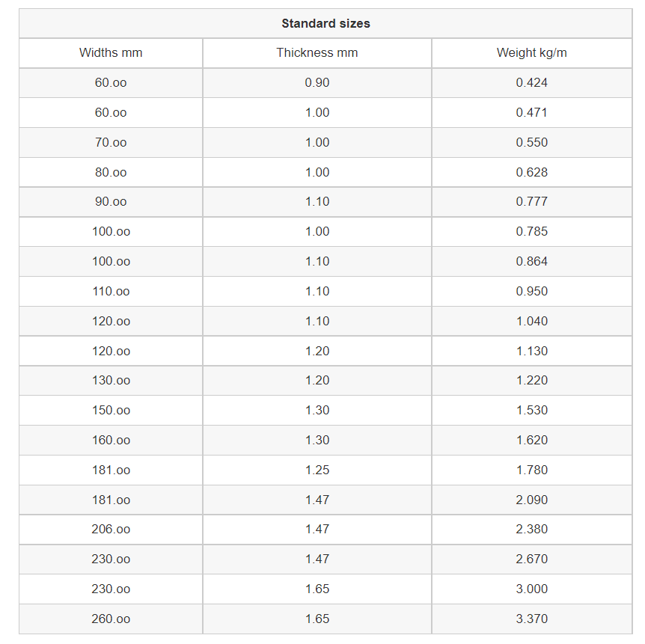Click the 70.oo width cell
645x644 pixels.
(111, 142)
